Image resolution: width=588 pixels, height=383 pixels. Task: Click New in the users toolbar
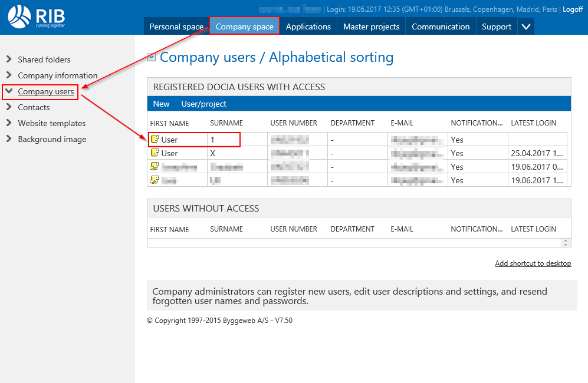pos(161,104)
